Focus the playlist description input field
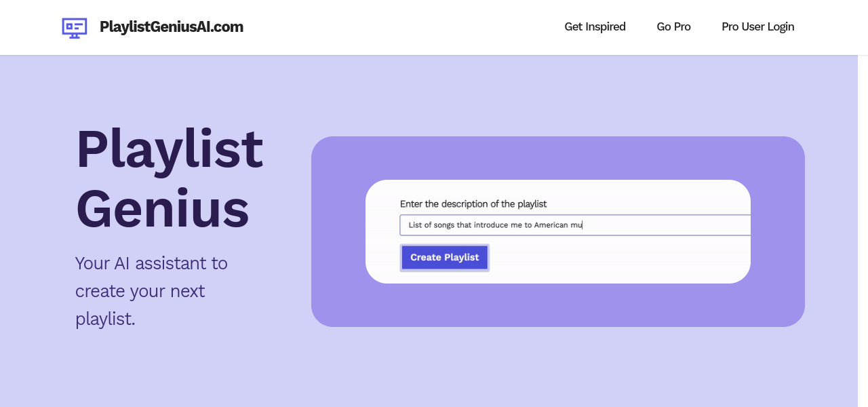This screenshot has height=407, width=868. click(665, 225)
